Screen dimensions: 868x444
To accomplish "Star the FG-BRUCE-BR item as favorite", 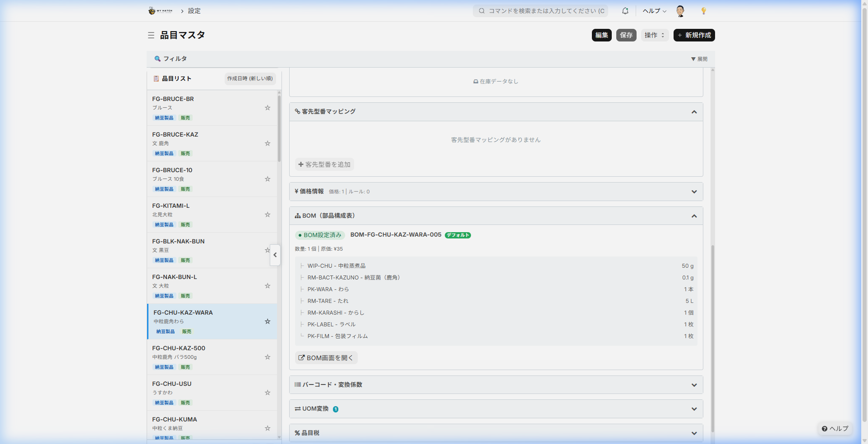I will click(x=268, y=108).
